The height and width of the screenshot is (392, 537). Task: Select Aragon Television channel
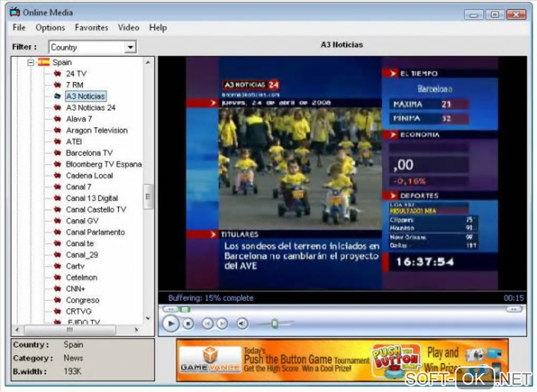(96, 130)
